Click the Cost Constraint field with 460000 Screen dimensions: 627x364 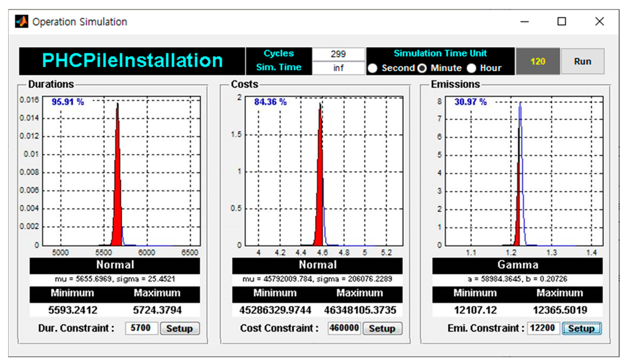pyautogui.click(x=344, y=328)
